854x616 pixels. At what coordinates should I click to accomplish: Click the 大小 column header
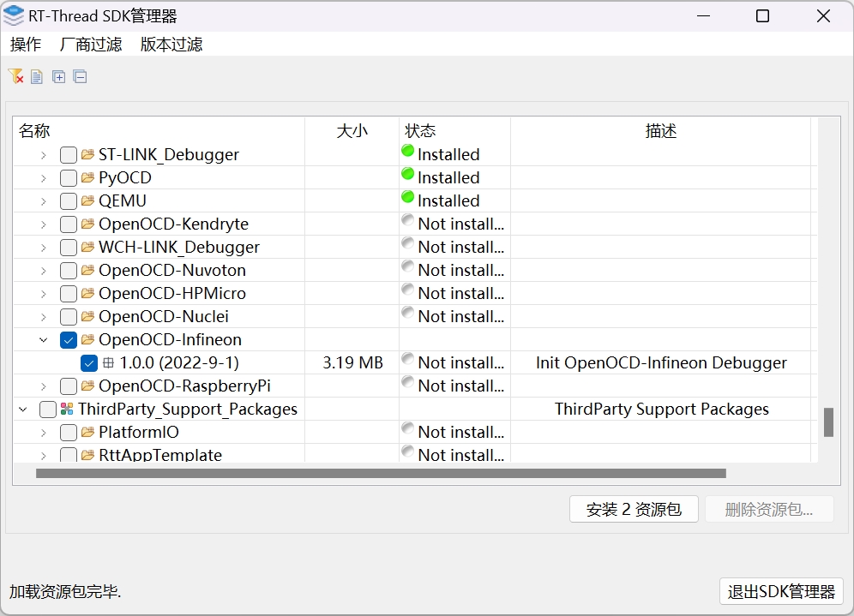point(352,130)
